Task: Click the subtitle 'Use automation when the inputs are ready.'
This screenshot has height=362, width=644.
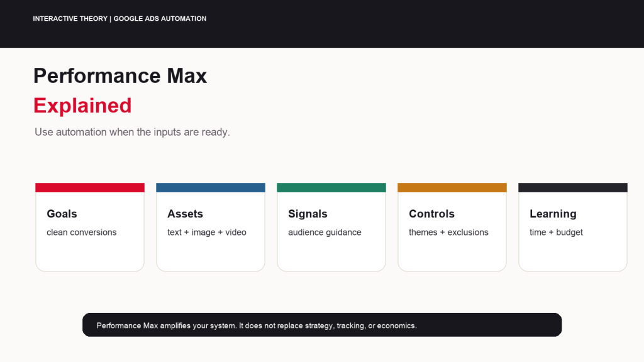Action: point(132,132)
